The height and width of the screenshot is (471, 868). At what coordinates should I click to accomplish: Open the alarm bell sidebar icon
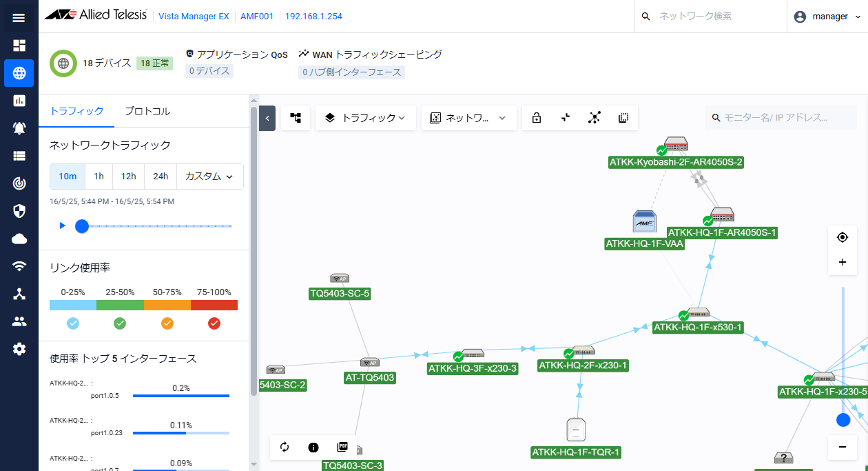click(19, 128)
